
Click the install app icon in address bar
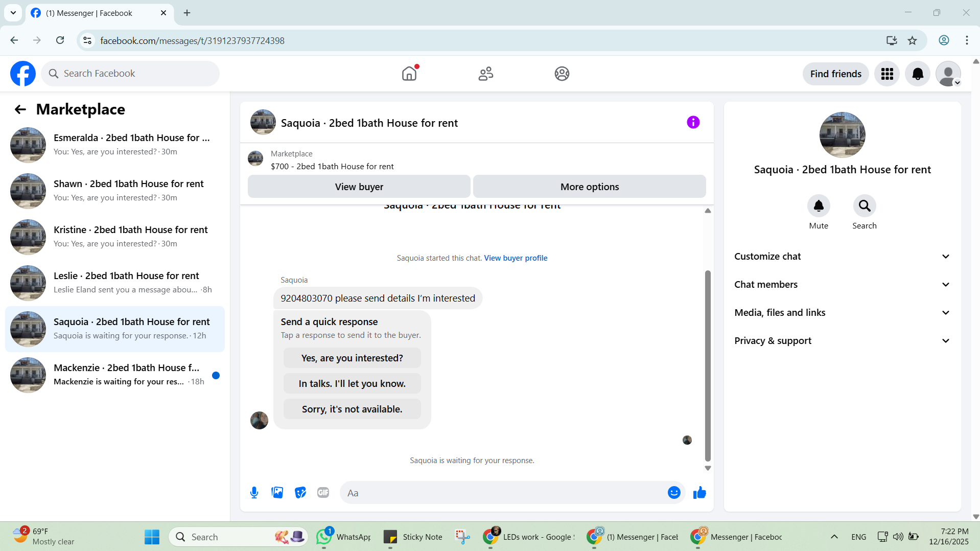point(892,40)
